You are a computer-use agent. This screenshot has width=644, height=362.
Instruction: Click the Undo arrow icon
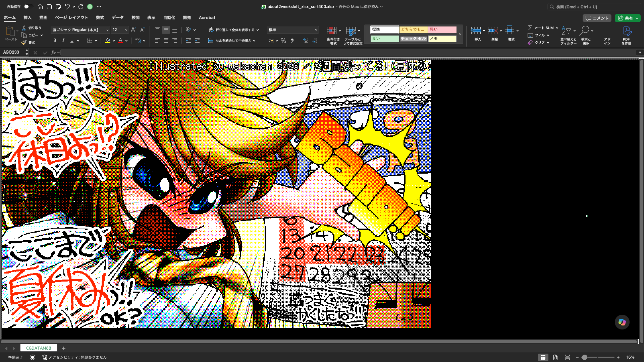(x=67, y=7)
